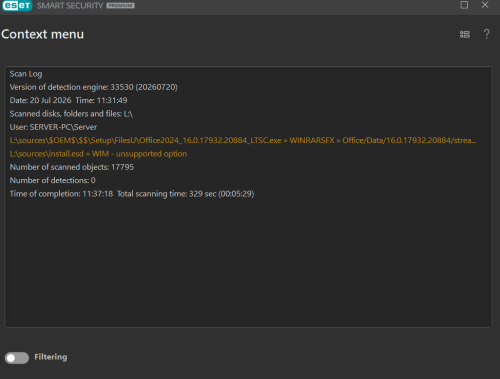
Task: Open the list view options icon beside help
Action: tap(465, 34)
